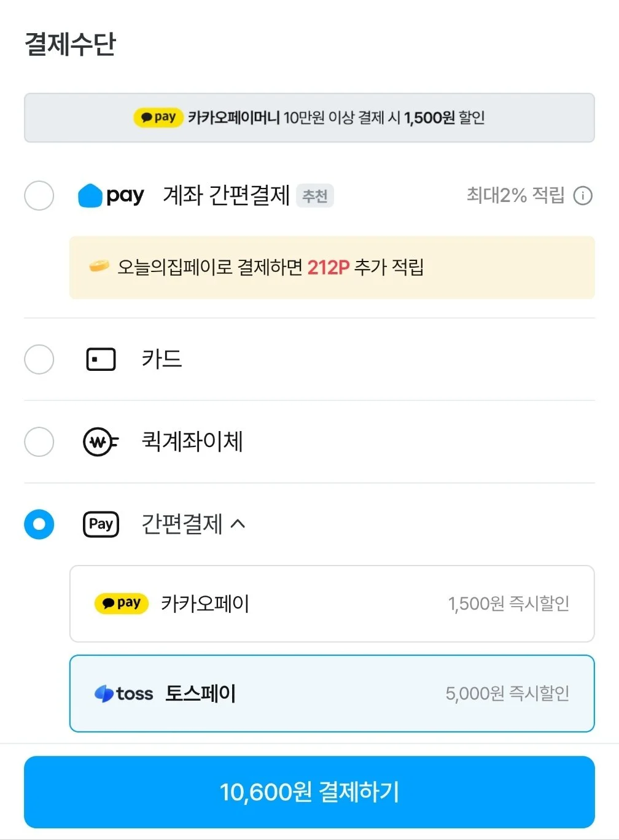Click the card icon next to 카드
Viewport: 619px width, 840px height.
tap(101, 359)
